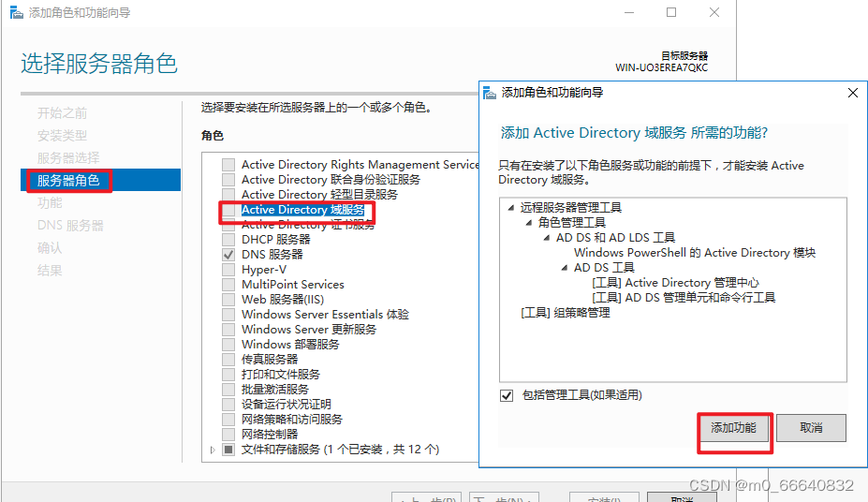Go to 确认 wizard step

50,247
